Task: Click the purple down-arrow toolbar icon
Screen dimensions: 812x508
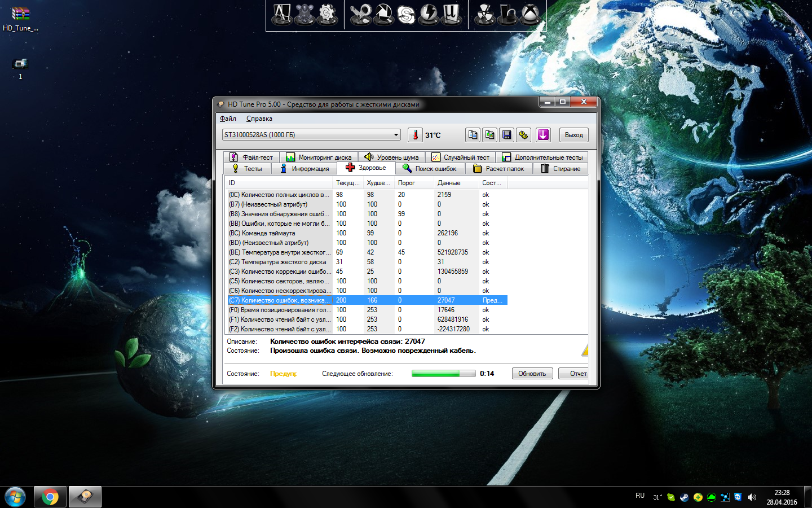Action: point(542,135)
